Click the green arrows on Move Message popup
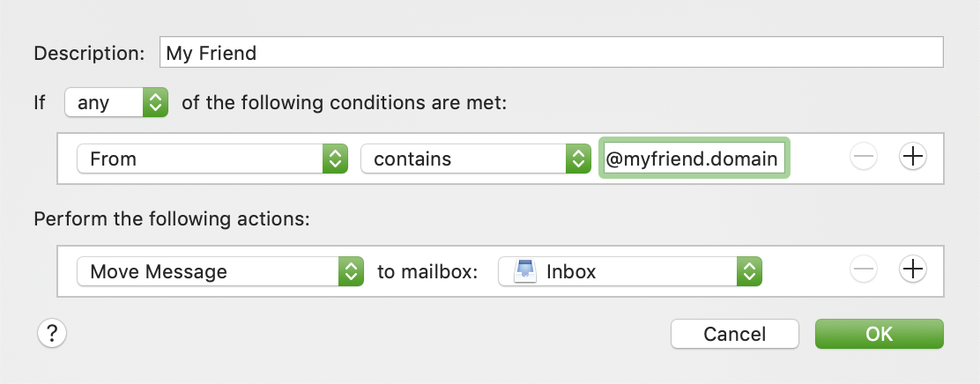Image resolution: width=980 pixels, height=384 pixels. pos(351,271)
